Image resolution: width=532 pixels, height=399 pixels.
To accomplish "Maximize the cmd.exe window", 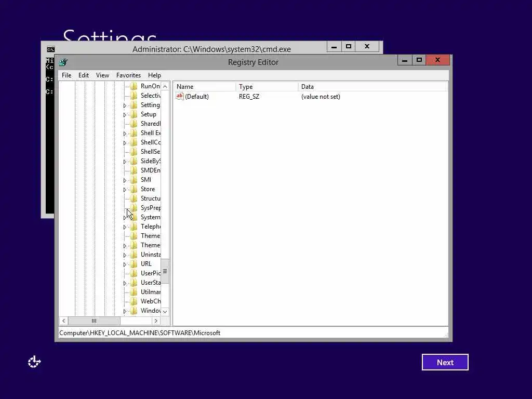I will click(x=349, y=46).
